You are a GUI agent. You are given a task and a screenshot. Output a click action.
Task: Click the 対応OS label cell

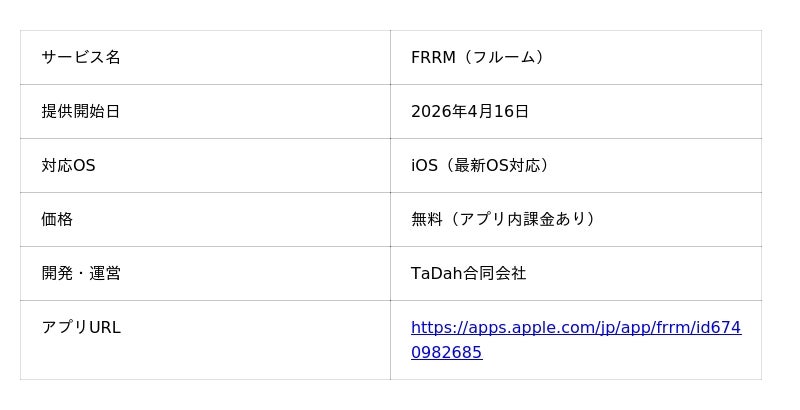point(69,166)
